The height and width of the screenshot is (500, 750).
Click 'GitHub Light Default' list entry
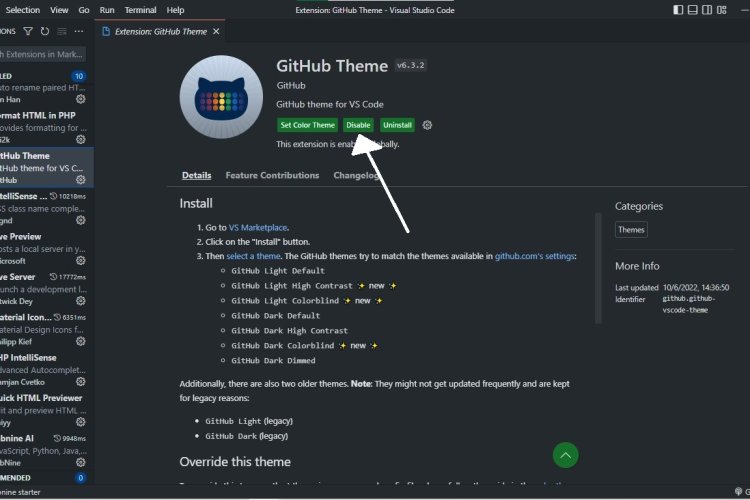pos(278,271)
